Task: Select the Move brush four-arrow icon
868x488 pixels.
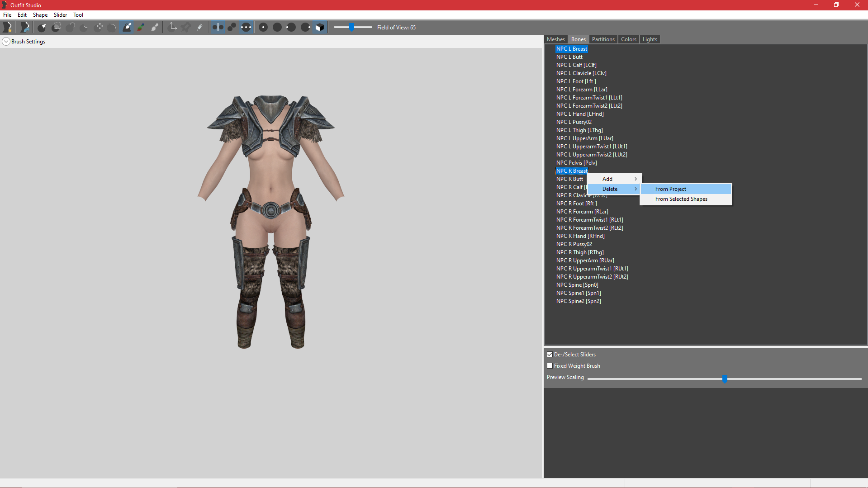Action: click(x=99, y=27)
